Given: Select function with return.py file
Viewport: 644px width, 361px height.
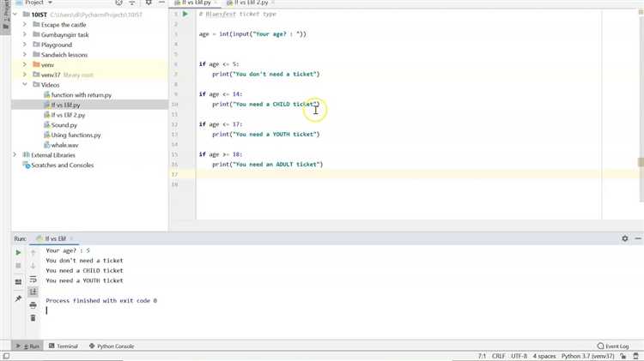Looking at the screenshot, I should 82,95.
